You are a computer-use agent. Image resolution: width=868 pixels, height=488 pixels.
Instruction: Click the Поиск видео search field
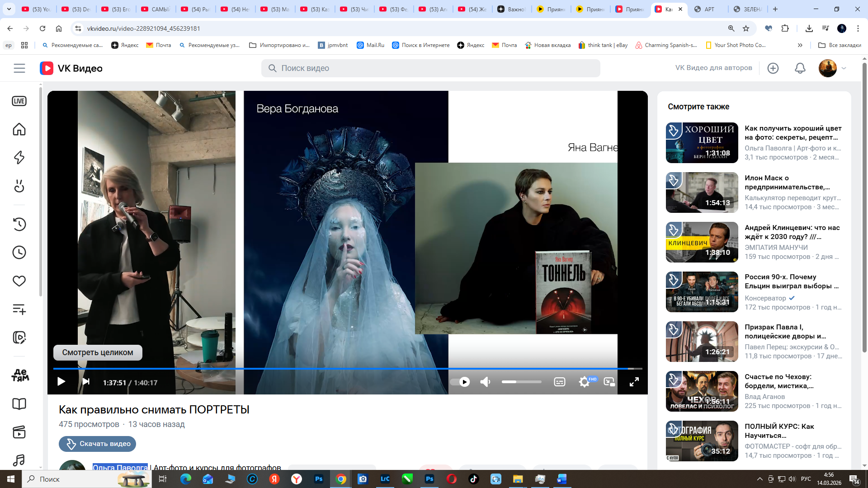tap(430, 68)
